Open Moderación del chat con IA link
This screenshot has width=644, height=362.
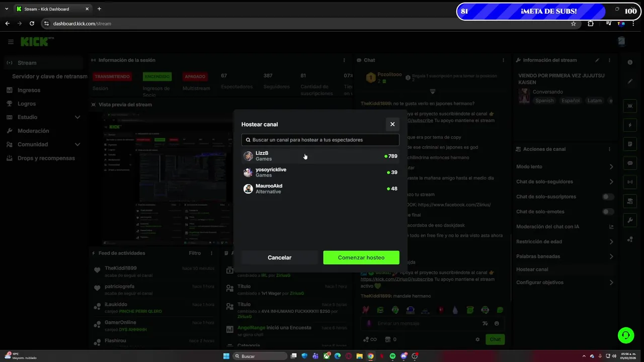[x=565, y=226]
